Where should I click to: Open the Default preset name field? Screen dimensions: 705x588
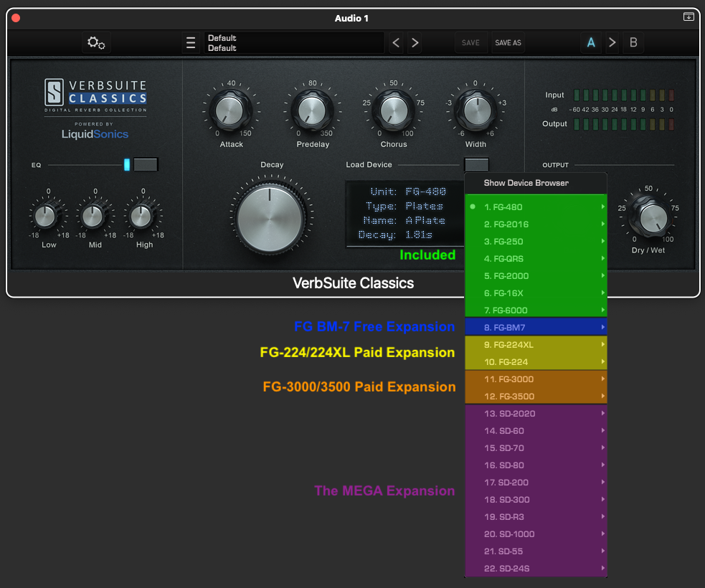[294, 43]
